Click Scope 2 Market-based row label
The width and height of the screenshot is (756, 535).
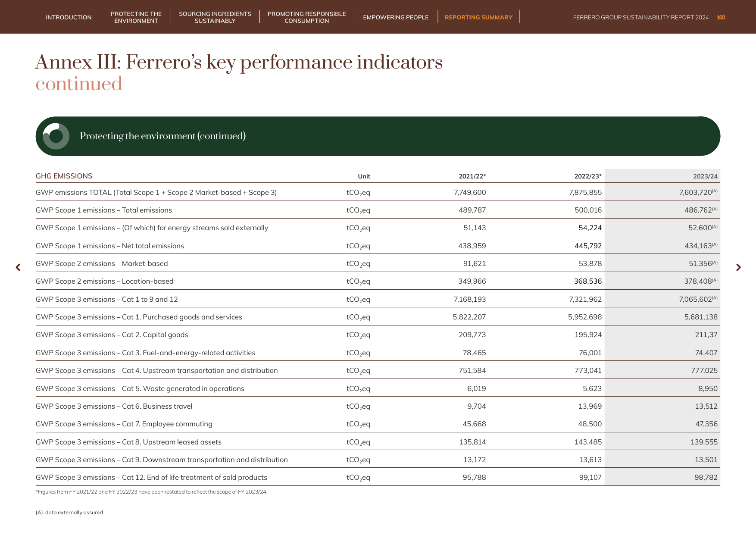coord(102,263)
